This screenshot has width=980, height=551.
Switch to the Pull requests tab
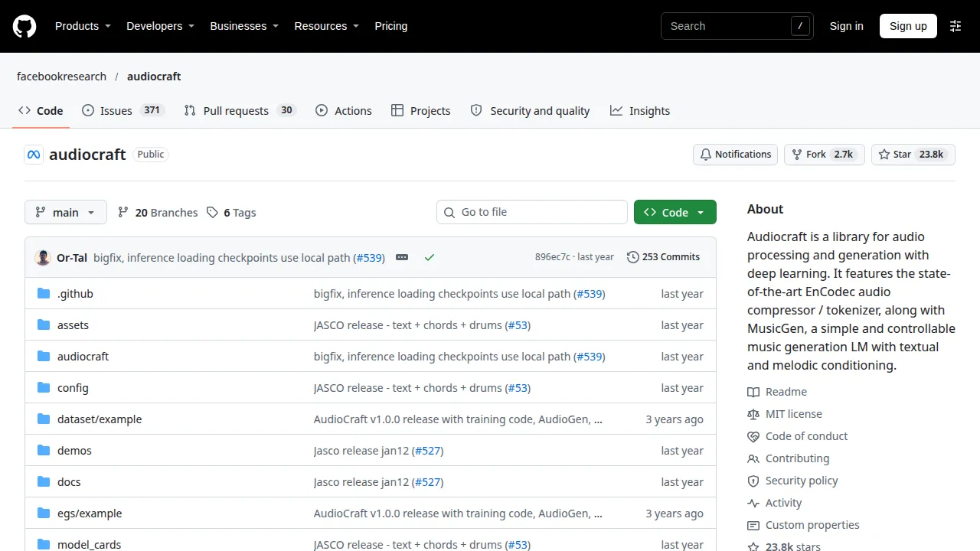point(240,111)
